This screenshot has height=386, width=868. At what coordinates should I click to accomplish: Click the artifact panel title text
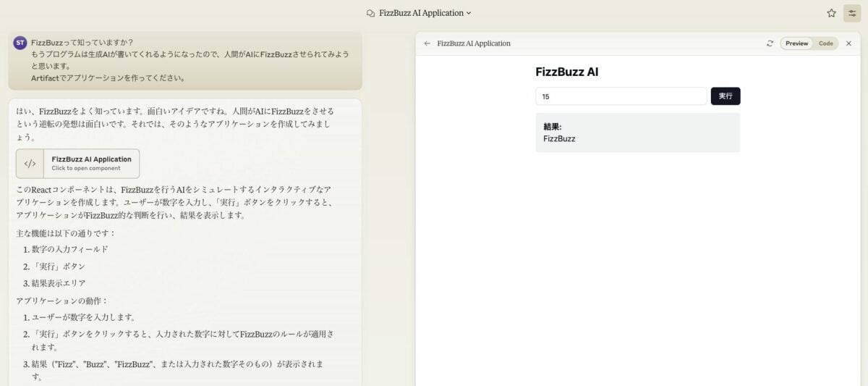pos(474,43)
